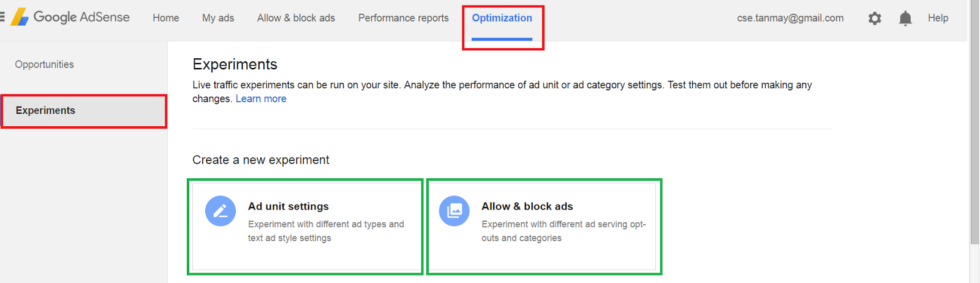Image resolution: width=980 pixels, height=283 pixels.
Task: Open the Help link
Action: 938,18
